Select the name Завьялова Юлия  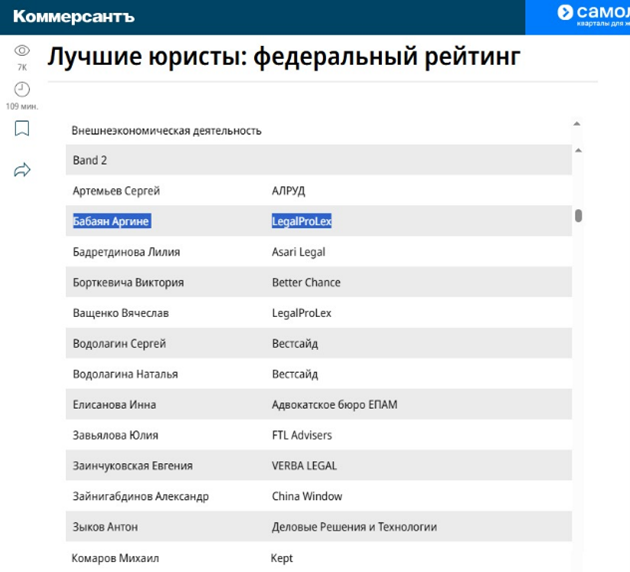115,435
